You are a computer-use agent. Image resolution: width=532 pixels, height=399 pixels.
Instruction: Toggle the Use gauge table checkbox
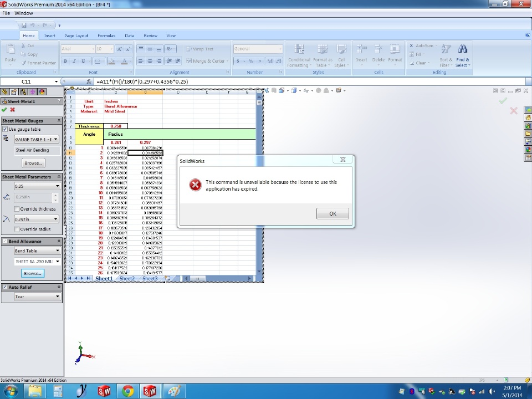click(5, 129)
